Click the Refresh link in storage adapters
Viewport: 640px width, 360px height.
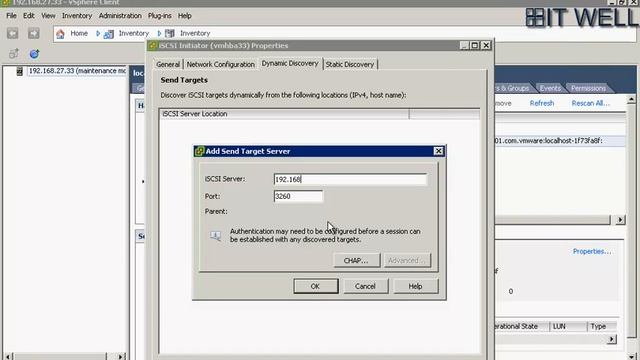pos(542,103)
